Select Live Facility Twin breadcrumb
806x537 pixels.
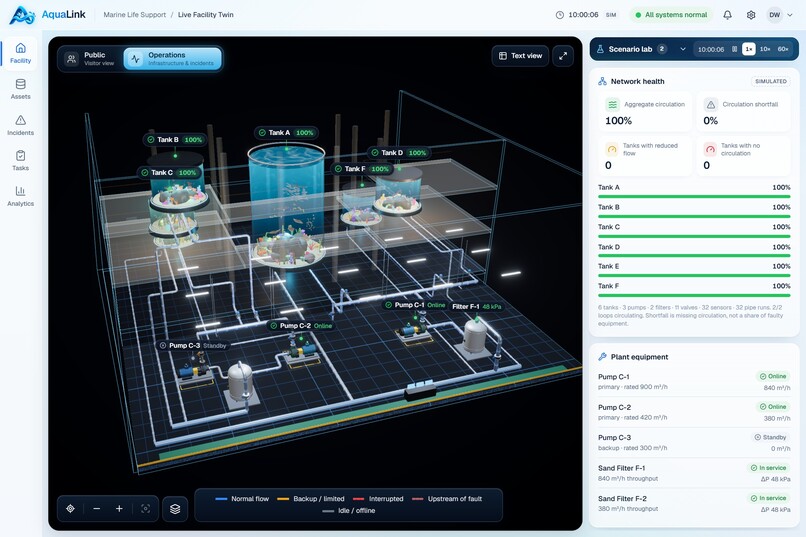pos(206,15)
